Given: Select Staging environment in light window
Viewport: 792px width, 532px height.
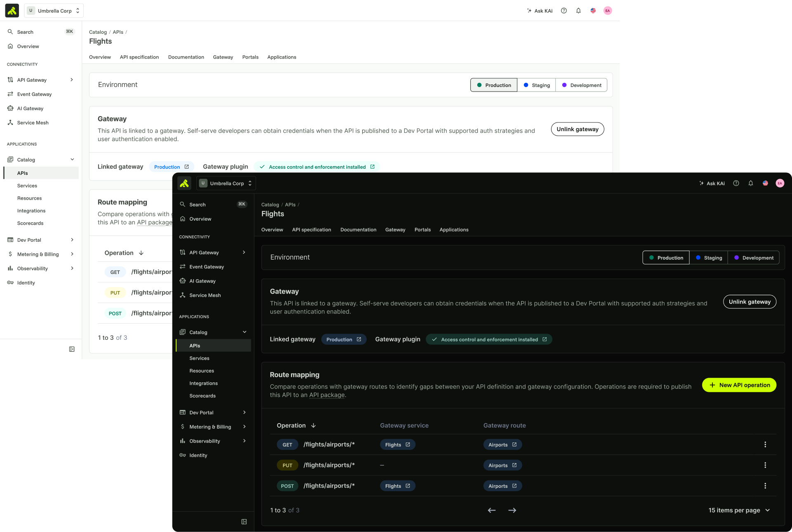Looking at the screenshot, I should (x=537, y=85).
